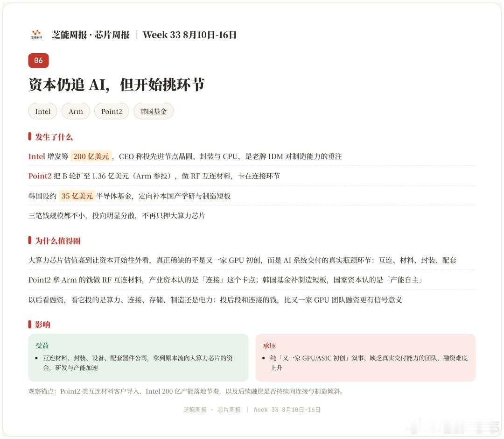Viewport: 504px width, 439px height.
Task: Click the line 三笔钱规模都不小，投向明显分散
Action: pyautogui.click(x=117, y=215)
